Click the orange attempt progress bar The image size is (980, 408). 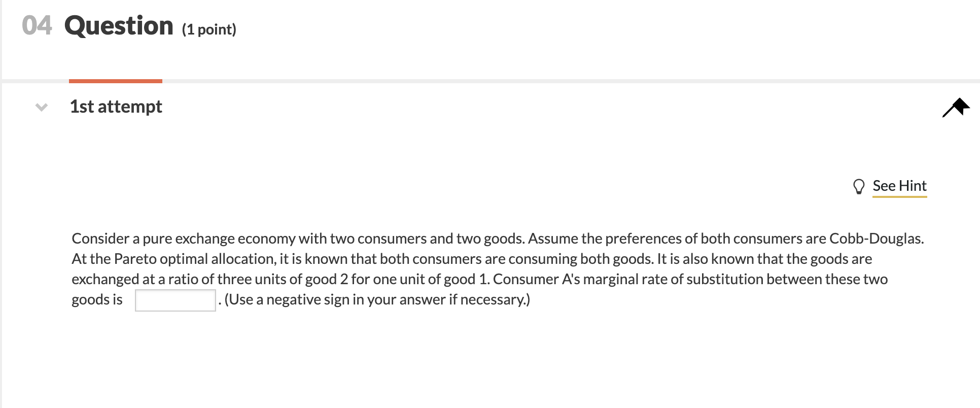point(116,81)
